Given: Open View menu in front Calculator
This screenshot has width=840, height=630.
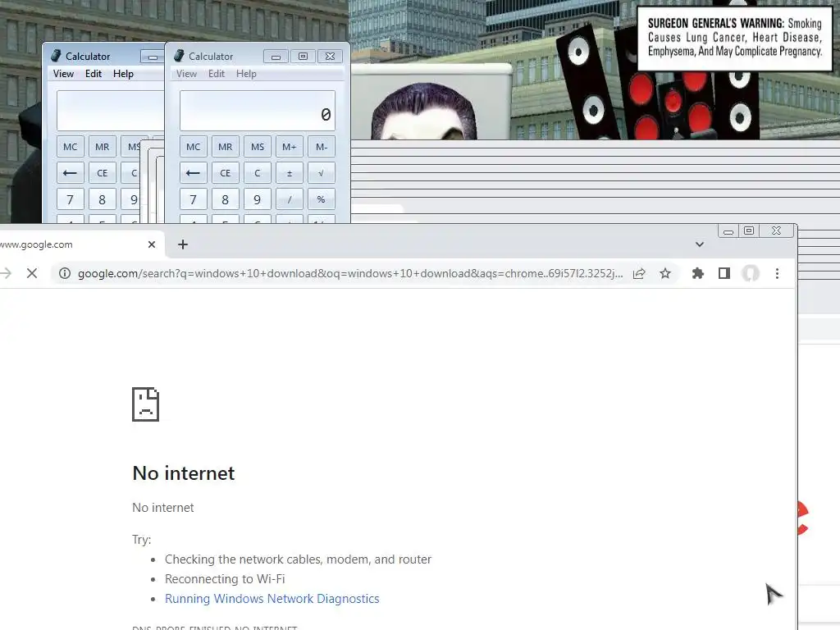Looking at the screenshot, I should (186, 73).
